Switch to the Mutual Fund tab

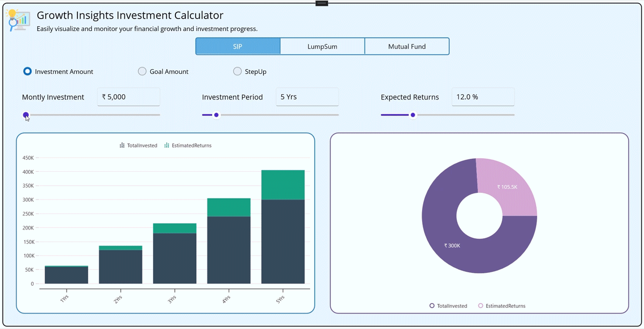click(407, 46)
